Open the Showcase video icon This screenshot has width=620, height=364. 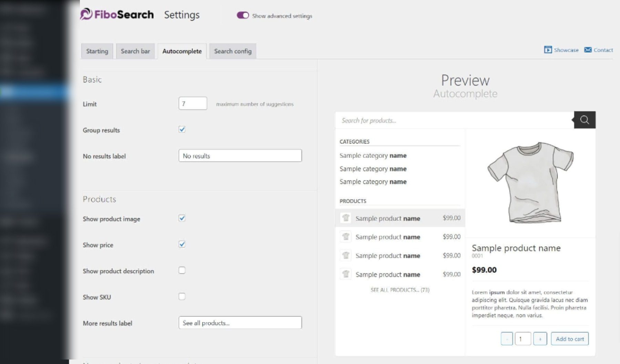pos(548,50)
